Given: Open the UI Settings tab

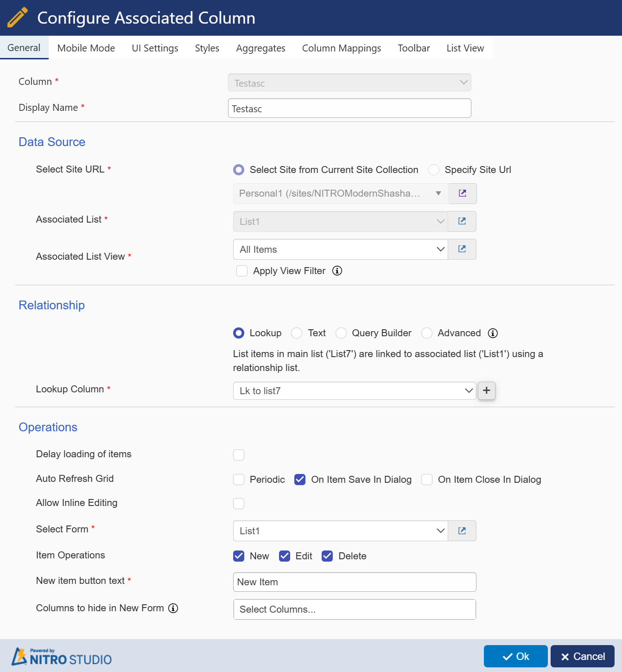Looking at the screenshot, I should click(155, 48).
